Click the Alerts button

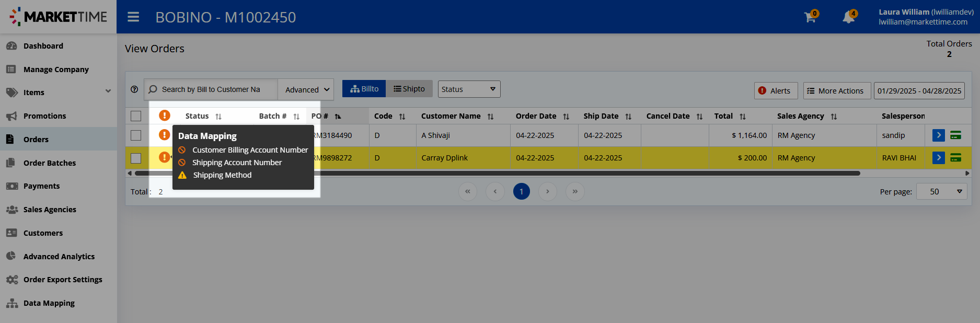tap(776, 90)
